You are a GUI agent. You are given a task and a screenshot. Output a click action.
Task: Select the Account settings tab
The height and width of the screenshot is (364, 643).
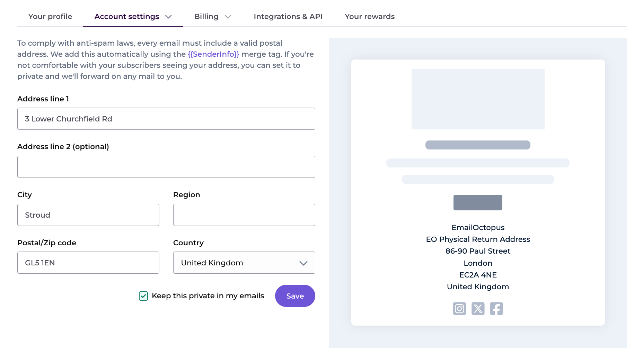(x=126, y=16)
